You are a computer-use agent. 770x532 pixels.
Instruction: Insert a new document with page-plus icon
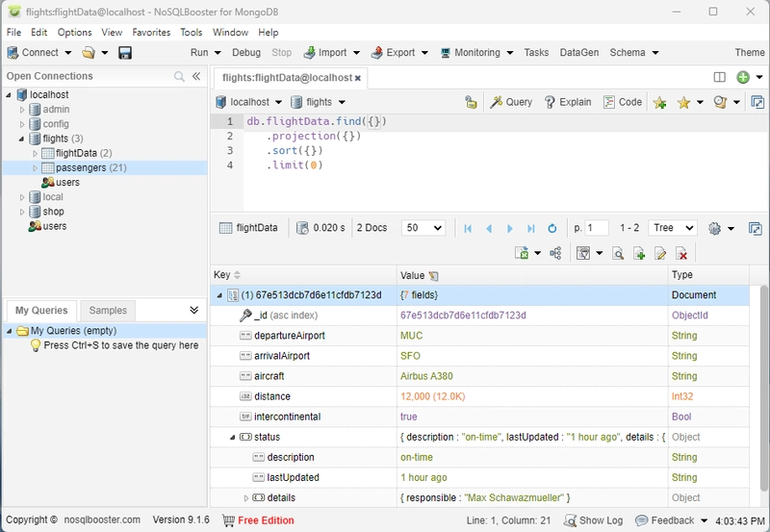[639, 253]
